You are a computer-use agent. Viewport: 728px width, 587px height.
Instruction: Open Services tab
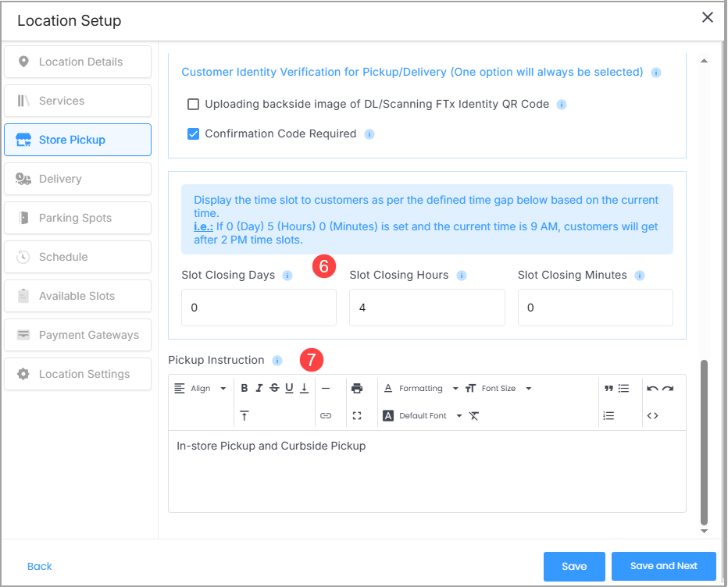(x=78, y=101)
